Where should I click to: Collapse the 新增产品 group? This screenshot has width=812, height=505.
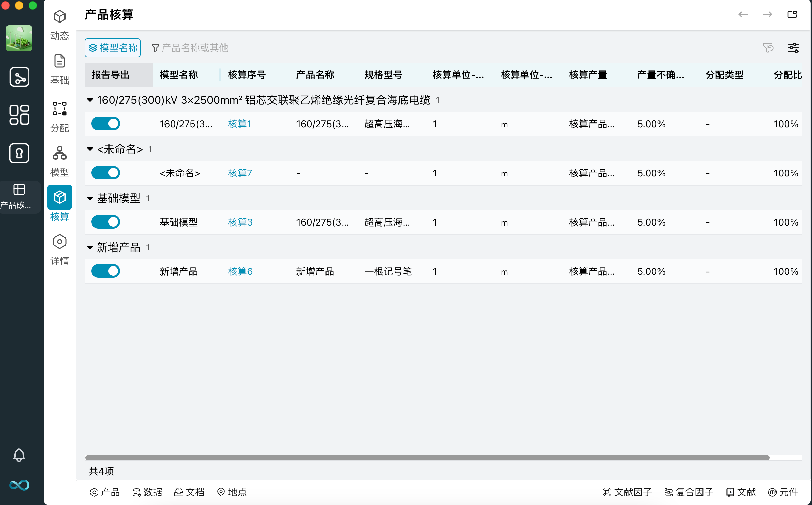coord(90,247)
